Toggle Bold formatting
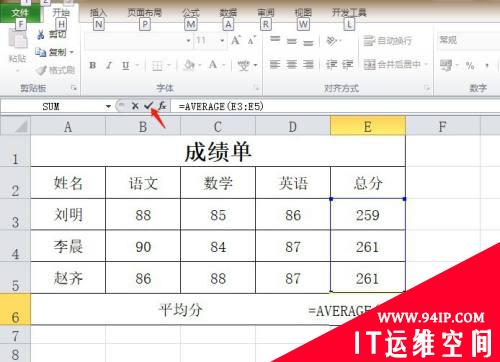Viewport: 500px width, 362px height. pyautogui.click(x=93, y=65)
